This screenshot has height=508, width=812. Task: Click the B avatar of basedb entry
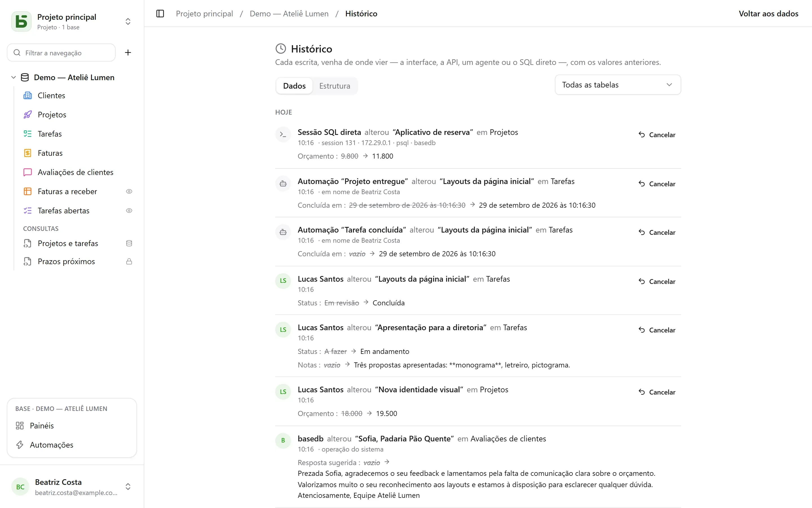click(x=283, y=441)
